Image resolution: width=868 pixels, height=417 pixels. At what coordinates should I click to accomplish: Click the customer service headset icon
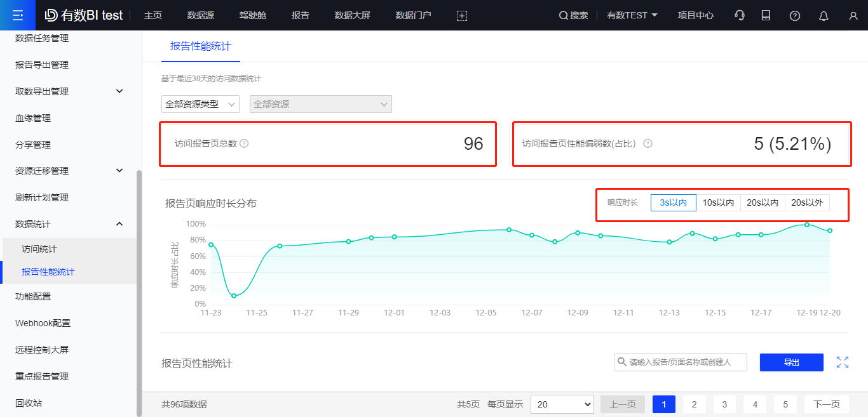pos(739,15)
